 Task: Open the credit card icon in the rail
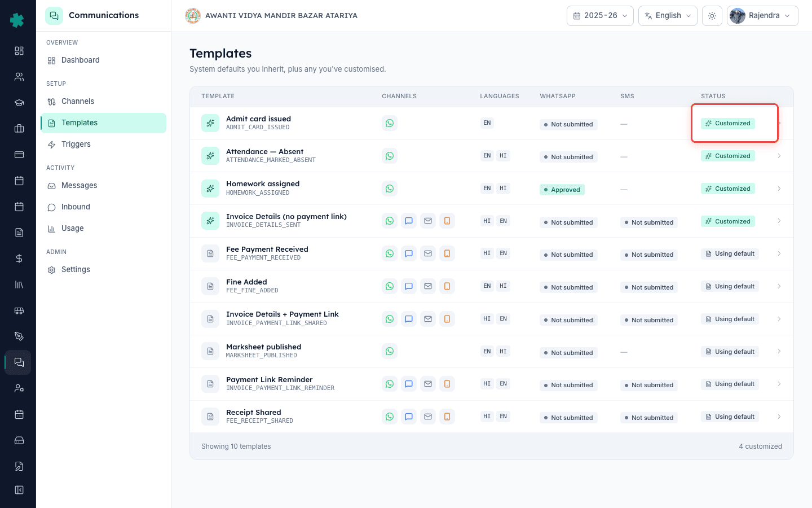point(19,155)
